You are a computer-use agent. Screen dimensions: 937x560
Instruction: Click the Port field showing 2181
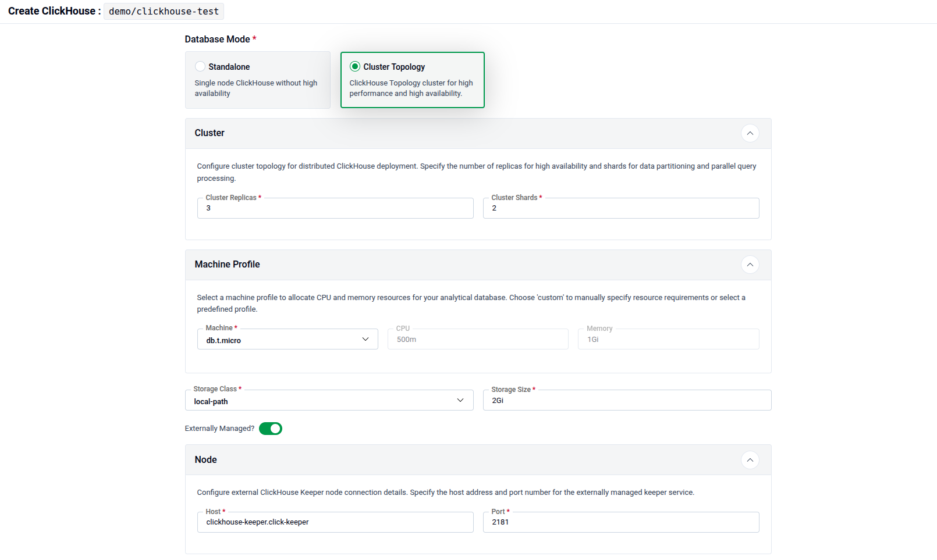[621, 522]
